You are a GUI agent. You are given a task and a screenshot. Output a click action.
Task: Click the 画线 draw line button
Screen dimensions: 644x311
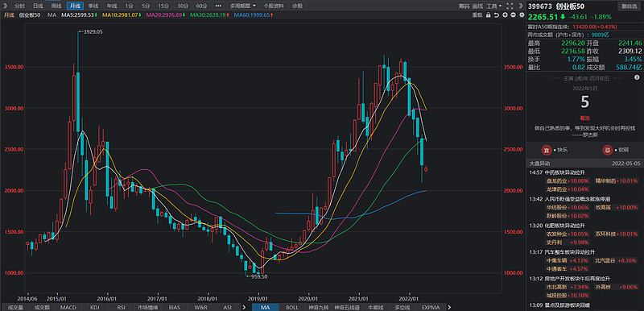[477, 6]
